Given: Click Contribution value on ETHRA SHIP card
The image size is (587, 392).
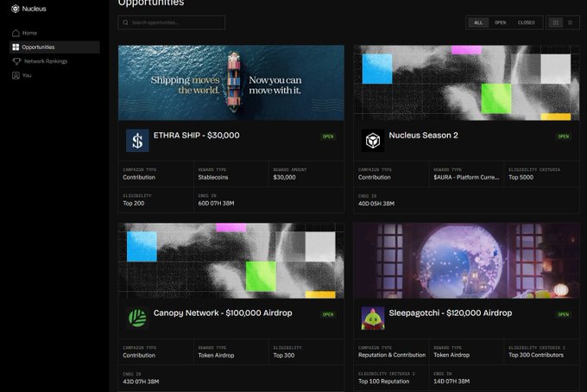Looking at the screenshot, I should (x=139, y=178).
